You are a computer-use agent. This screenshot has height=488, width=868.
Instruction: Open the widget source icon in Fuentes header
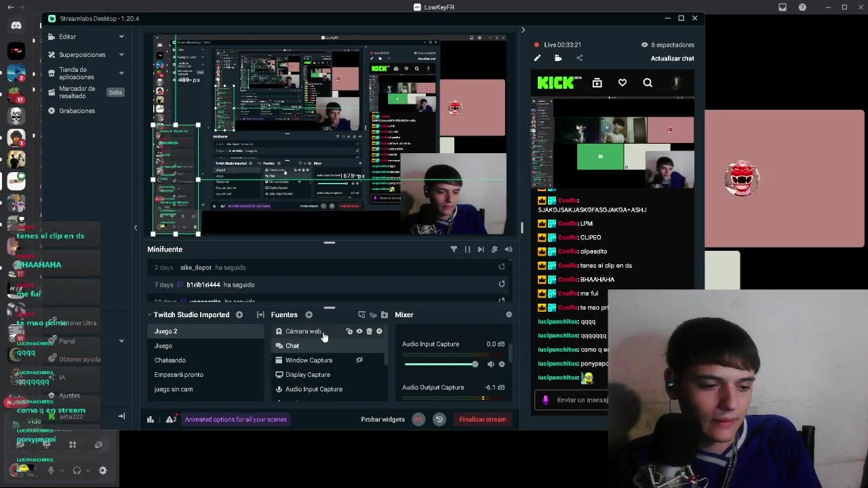[373, 314]
